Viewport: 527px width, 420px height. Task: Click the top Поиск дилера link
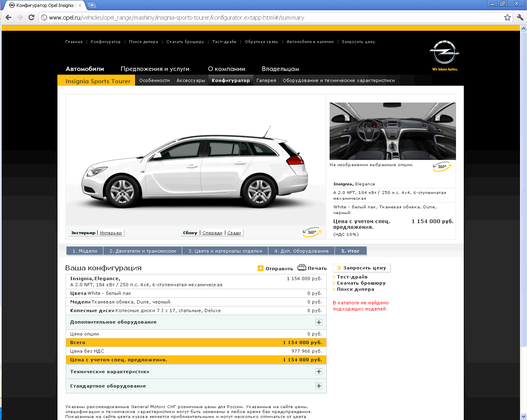143,42
